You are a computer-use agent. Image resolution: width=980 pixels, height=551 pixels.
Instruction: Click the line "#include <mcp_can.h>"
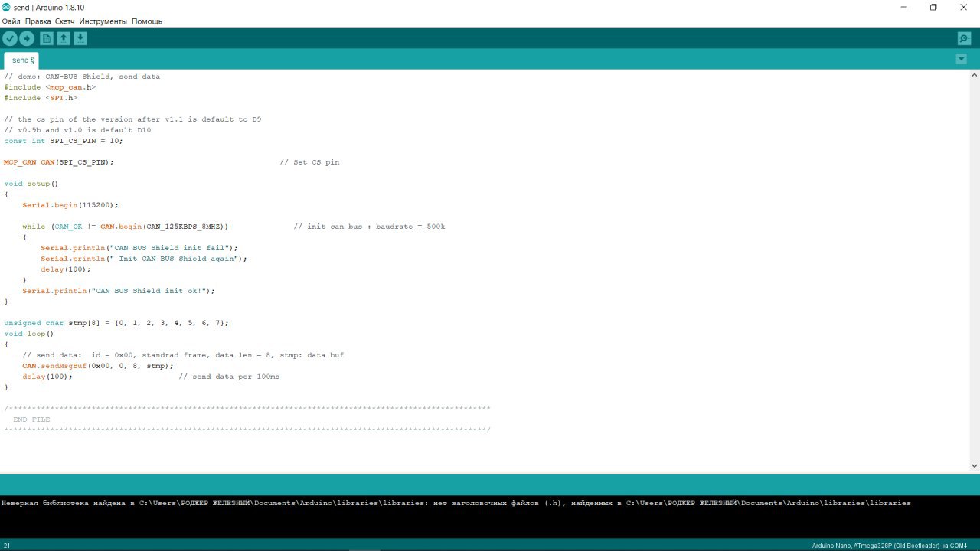tap(50, 87)
